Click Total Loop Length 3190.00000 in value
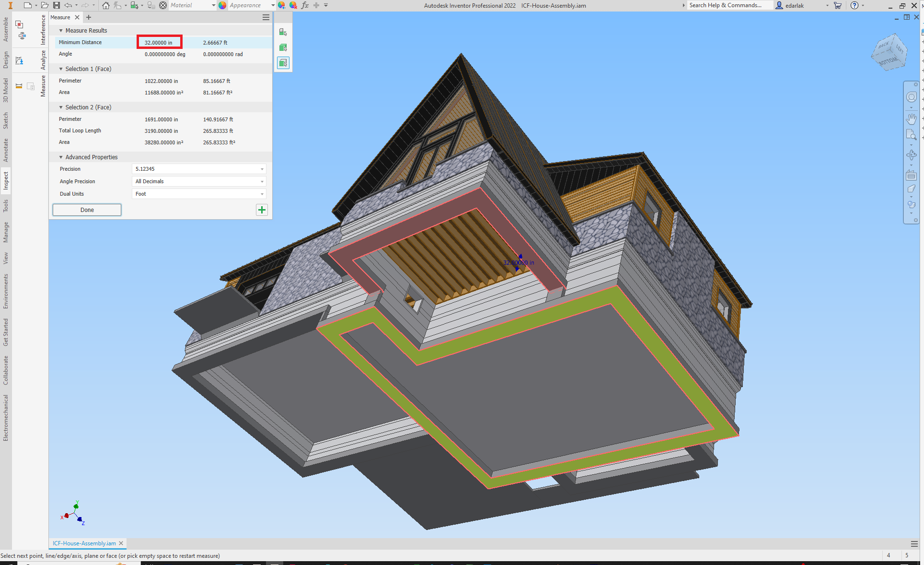The height and width of the screenshot is (565, 924). pos(162,131)
